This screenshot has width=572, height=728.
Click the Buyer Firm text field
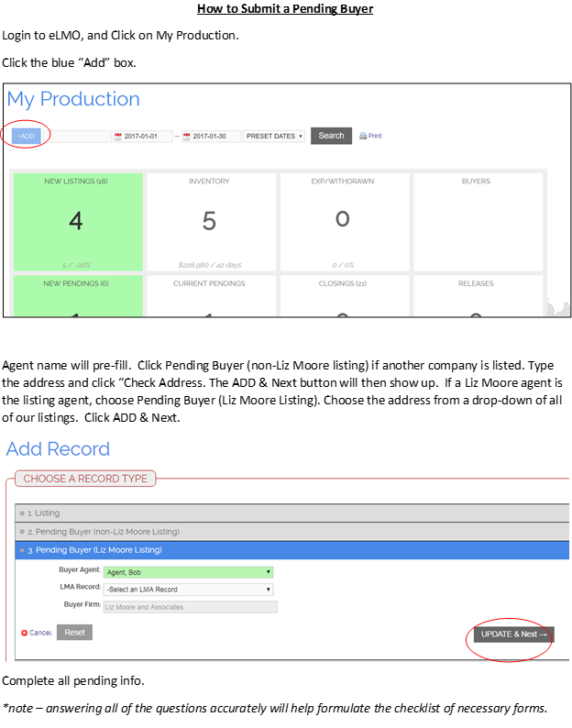tap(190, 607)
